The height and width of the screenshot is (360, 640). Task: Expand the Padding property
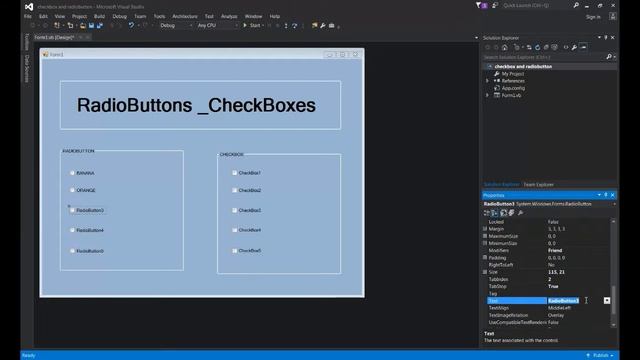tap(485, 258)
